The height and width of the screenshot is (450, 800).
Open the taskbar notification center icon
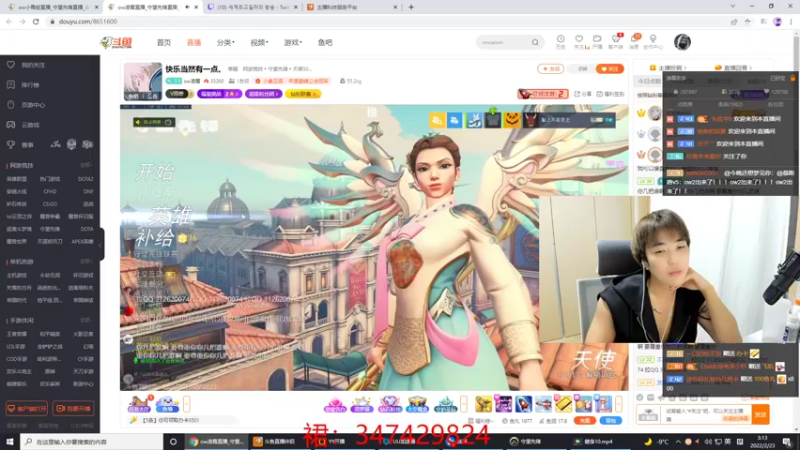787,441
